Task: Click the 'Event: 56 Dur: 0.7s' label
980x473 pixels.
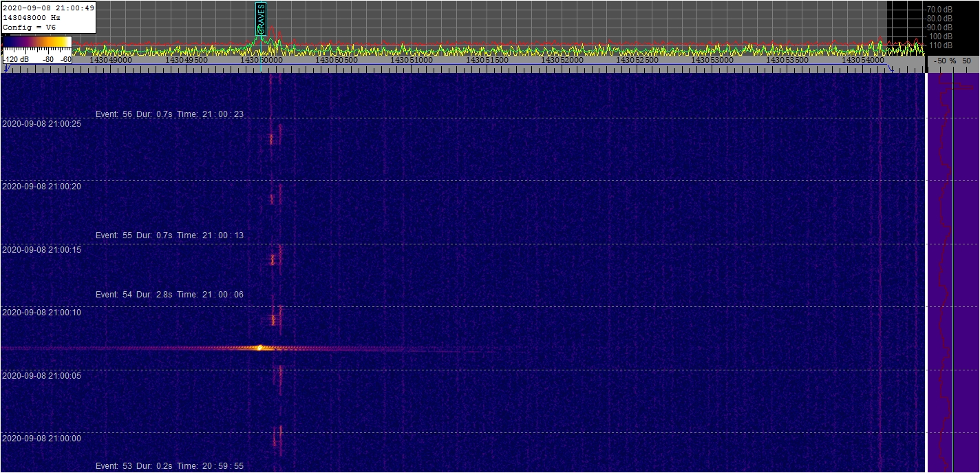Action: pyautogui.click(x=134, y=114)
